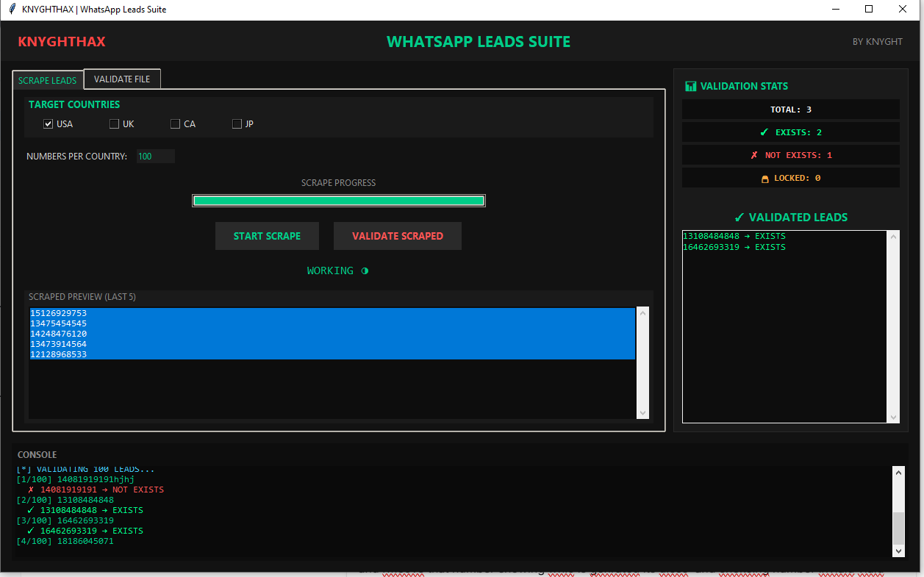Click scraped preview scrollbar down arrow
This screenshot has width=924, height=577.
point(643,413)
